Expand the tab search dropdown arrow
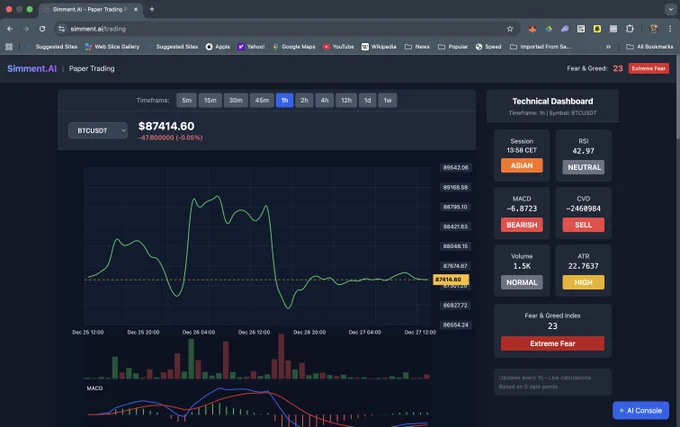 click(x=670, y=9)
